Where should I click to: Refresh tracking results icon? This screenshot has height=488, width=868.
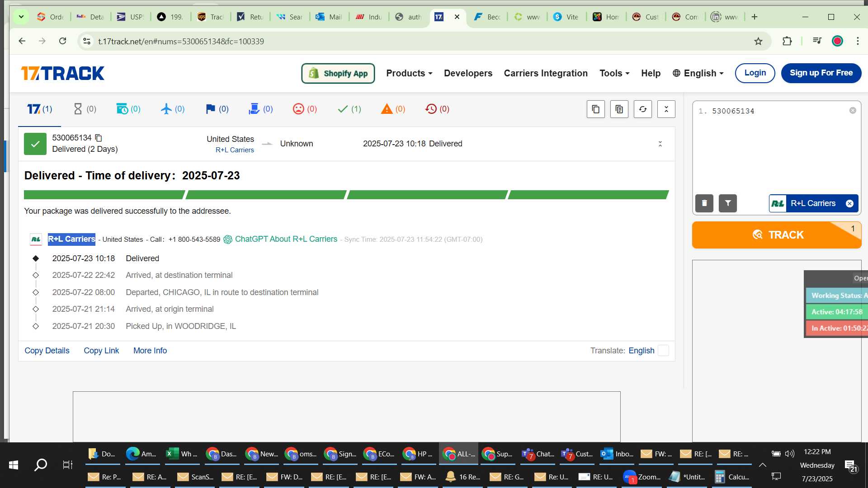643,109
